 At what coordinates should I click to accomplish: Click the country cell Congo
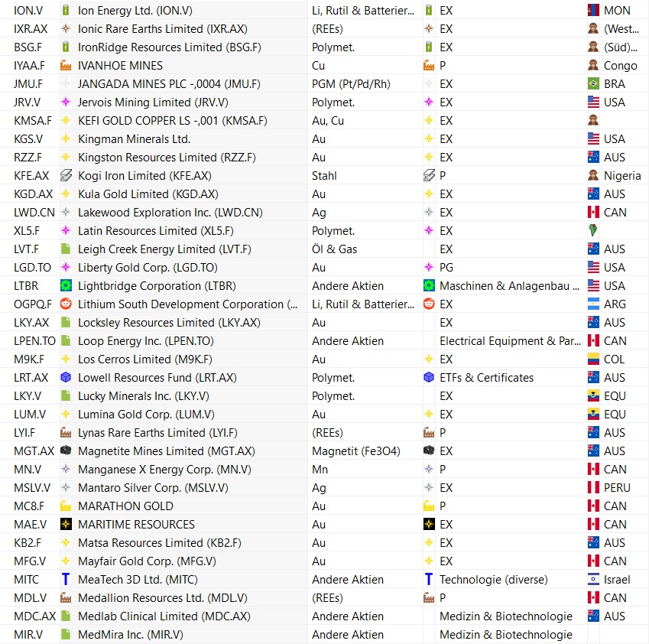tap(621, 66)
